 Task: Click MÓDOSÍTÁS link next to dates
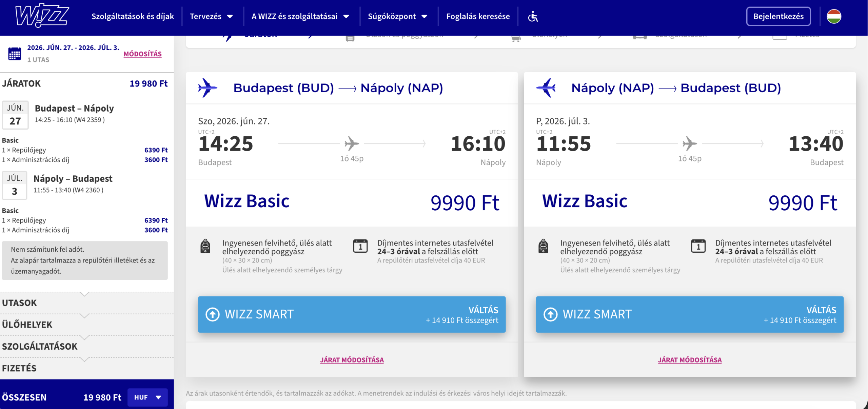point(142,54)
